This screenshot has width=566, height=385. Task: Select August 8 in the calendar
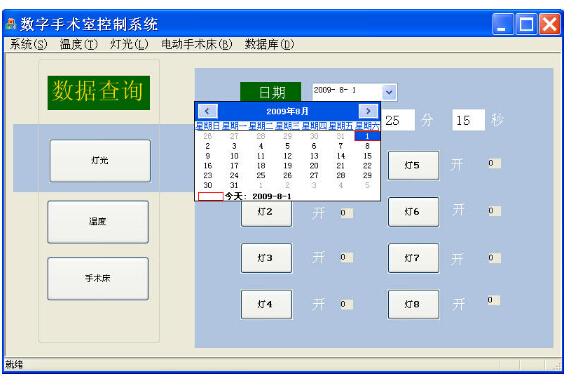click(x=367, y=146)
